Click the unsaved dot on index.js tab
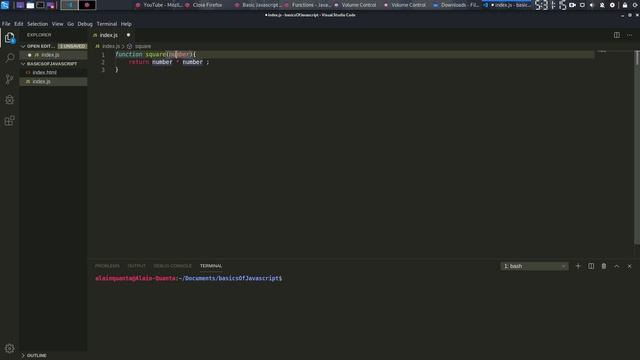 point(128,35)
